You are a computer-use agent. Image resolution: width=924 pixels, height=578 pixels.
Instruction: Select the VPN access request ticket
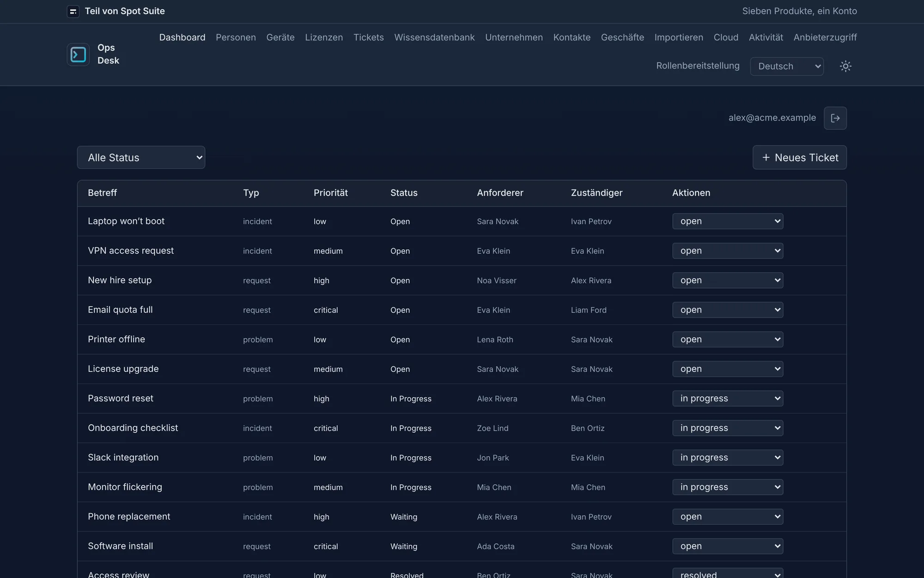(131, 251)
